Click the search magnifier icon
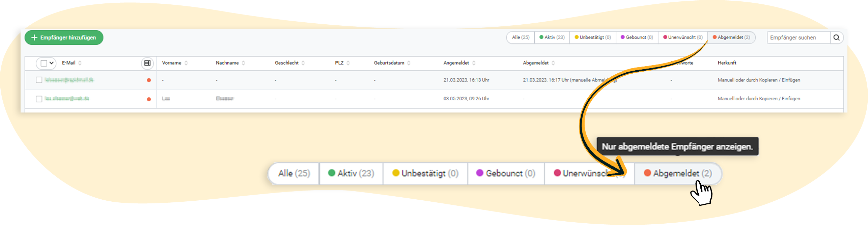 (x=836, y=37)
